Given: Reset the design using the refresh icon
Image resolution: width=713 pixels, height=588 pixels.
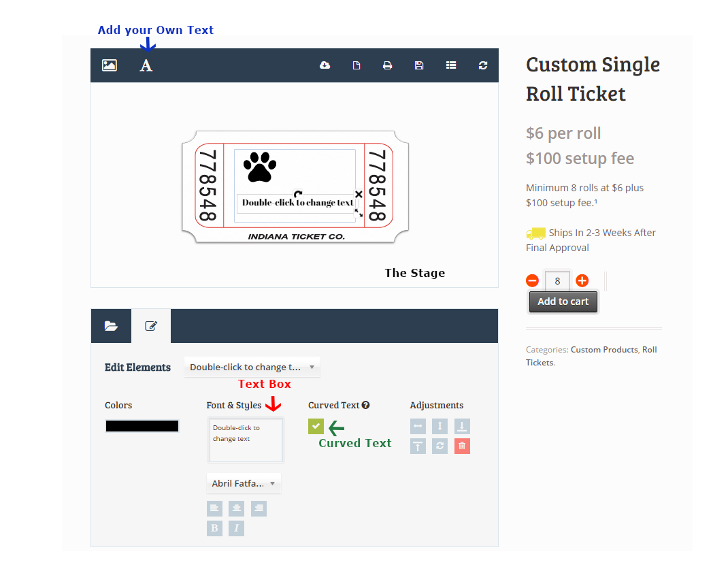Looking at the screenshot, I should [x=483, y=65].
